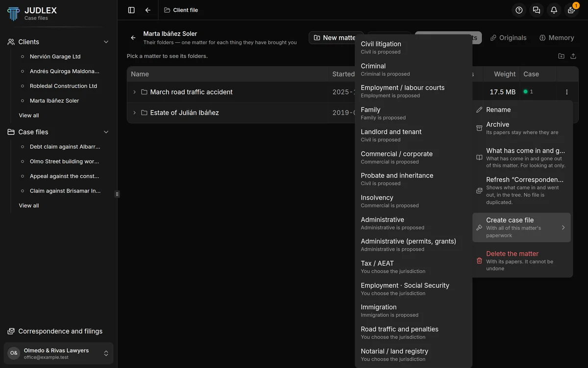Toggle the sidebar panel icon

tap(131, 10)
